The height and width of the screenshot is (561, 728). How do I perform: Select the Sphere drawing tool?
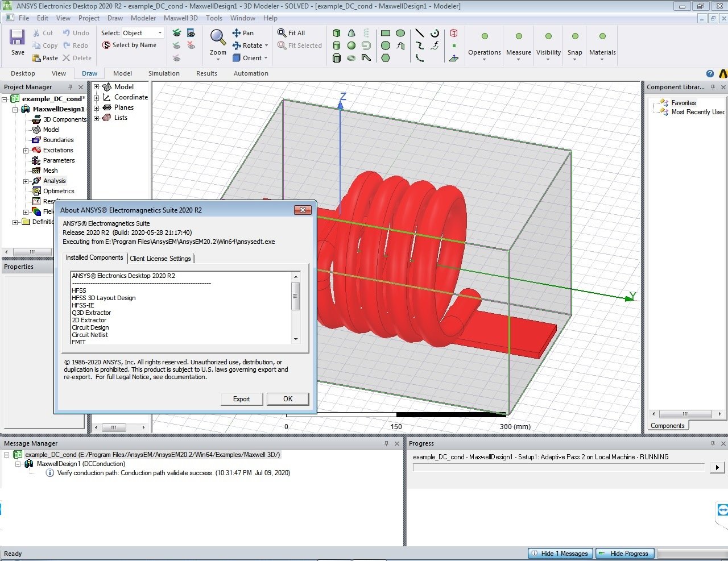pyautogui.click(x=351, y=45)
